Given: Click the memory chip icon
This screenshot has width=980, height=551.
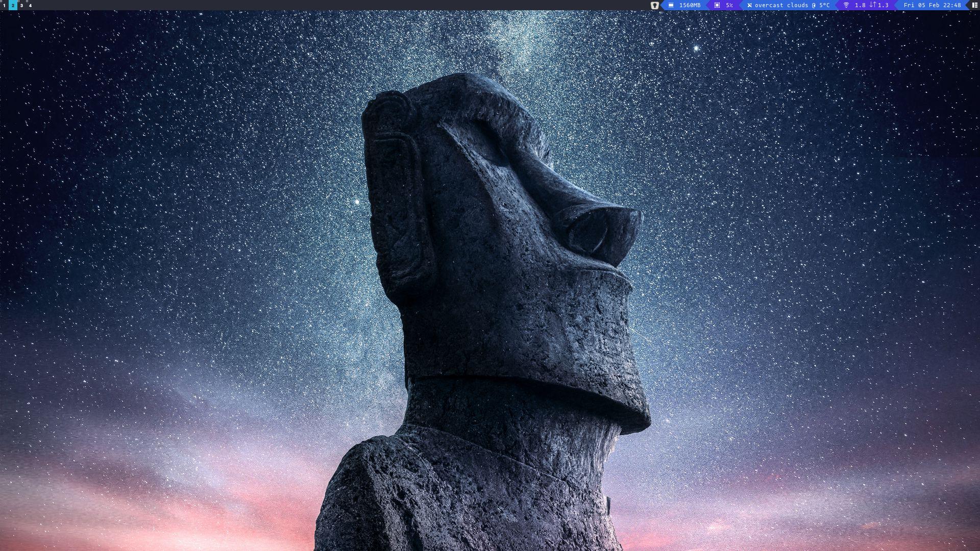Looking at the screenshot, I should (671, 5).
